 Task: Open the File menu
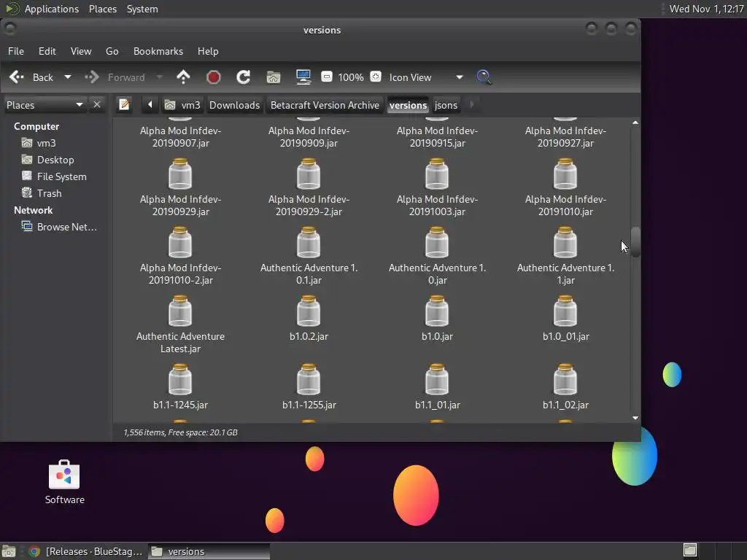(16, 51)
